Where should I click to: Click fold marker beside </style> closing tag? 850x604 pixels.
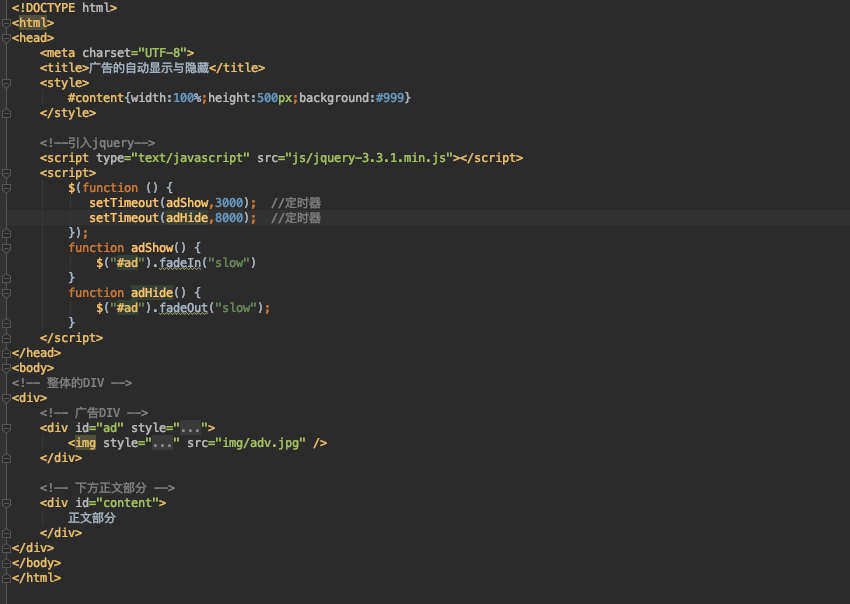coord(7,113)
